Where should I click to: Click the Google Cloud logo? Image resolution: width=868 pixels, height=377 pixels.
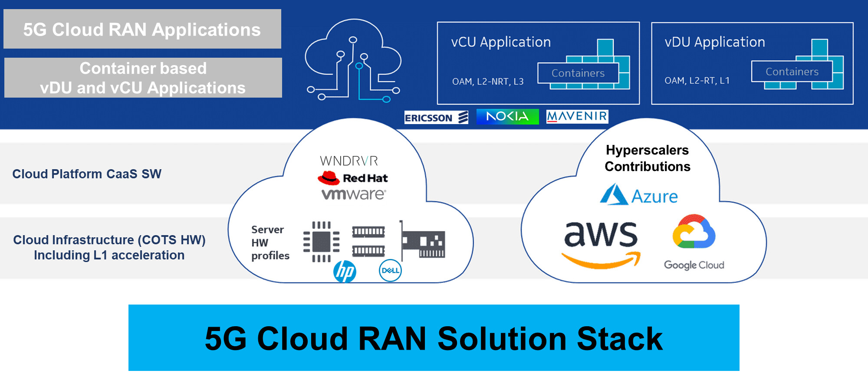tap(694, 243)
